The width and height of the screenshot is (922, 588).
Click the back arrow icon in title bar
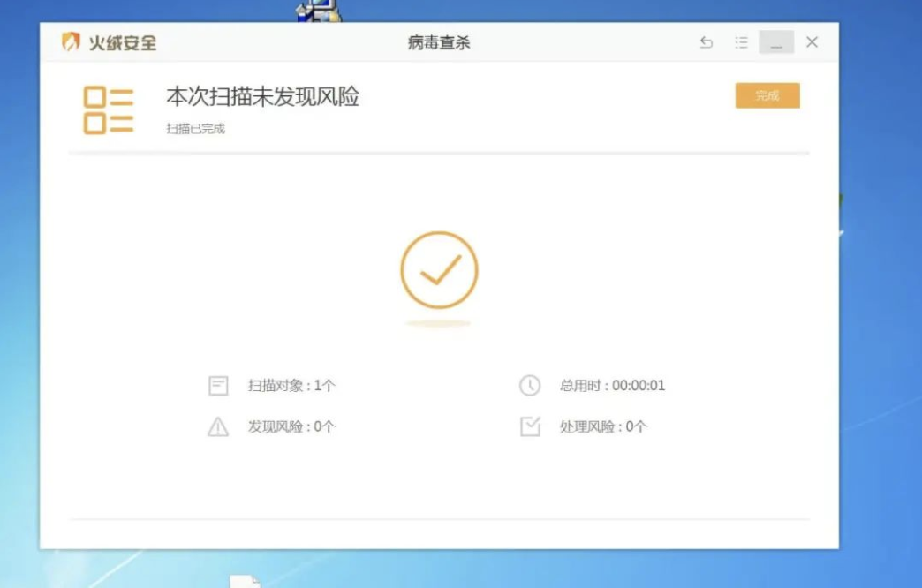[707, 42]
